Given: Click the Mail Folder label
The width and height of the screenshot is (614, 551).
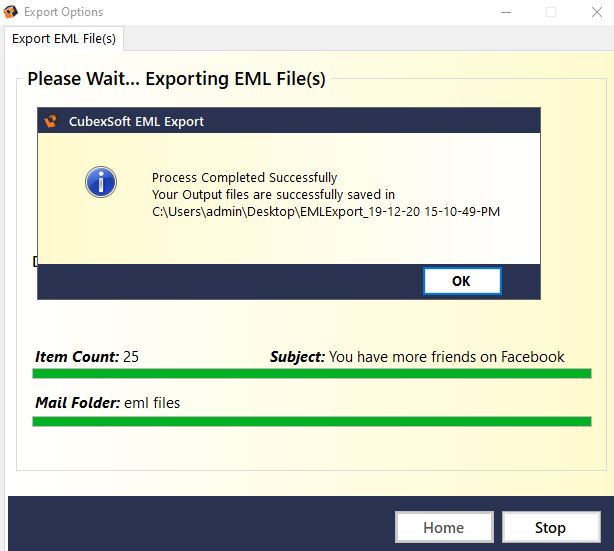Looking at the screenshot, I should (78, 403).
